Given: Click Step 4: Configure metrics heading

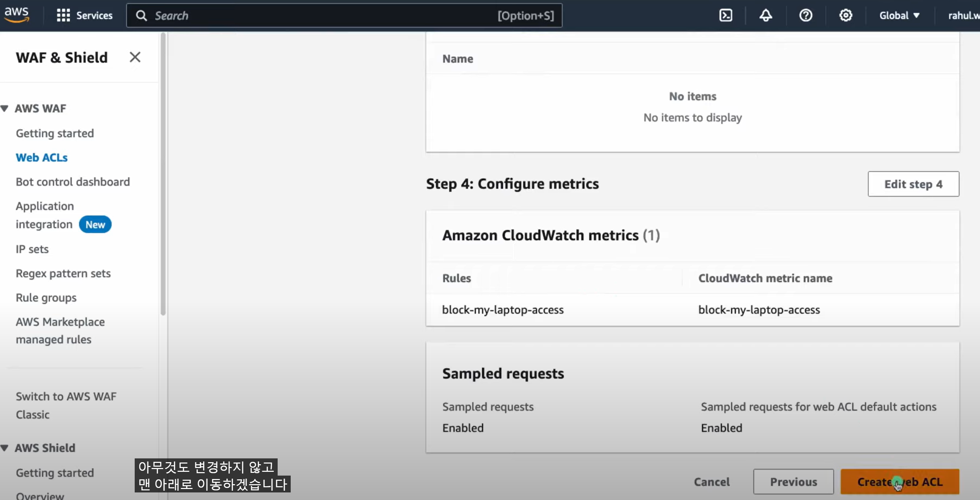Looking at the screenshot, I should pyautogui.click(x=512, y=184).
